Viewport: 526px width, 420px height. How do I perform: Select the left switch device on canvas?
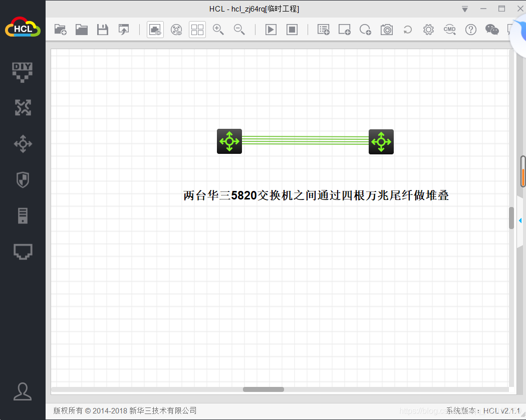229,141
